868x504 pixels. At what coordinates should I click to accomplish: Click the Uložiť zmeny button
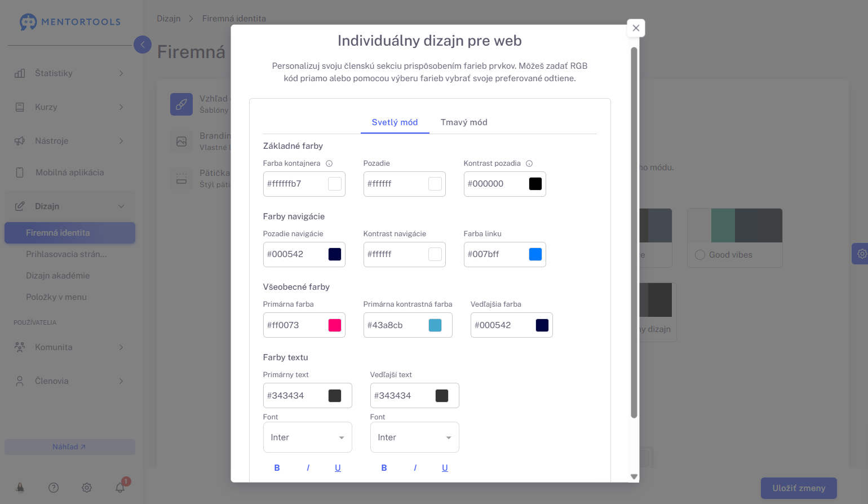(799, 488)
